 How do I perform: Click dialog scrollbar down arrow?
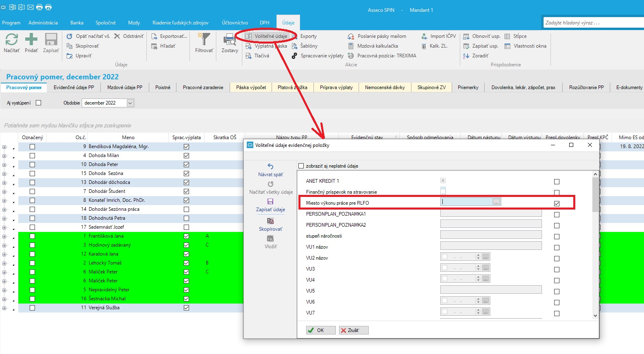(595, 315)
